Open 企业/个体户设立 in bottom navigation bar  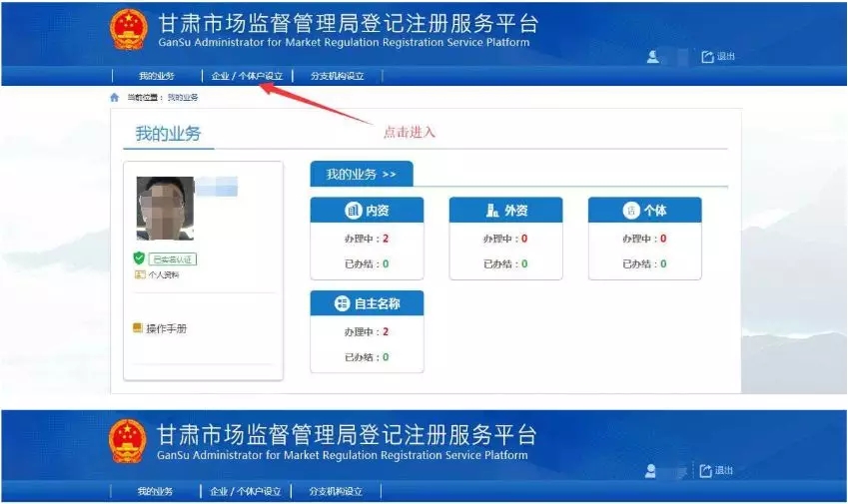[x=246, y=492]
